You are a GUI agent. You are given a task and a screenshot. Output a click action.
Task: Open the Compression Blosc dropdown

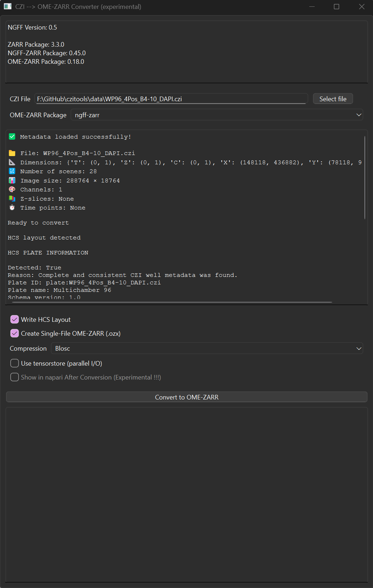[207, 348]
